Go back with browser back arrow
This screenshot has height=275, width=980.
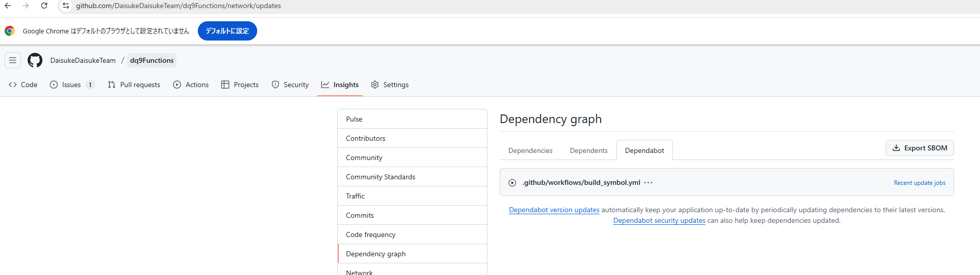click(8, 6)
